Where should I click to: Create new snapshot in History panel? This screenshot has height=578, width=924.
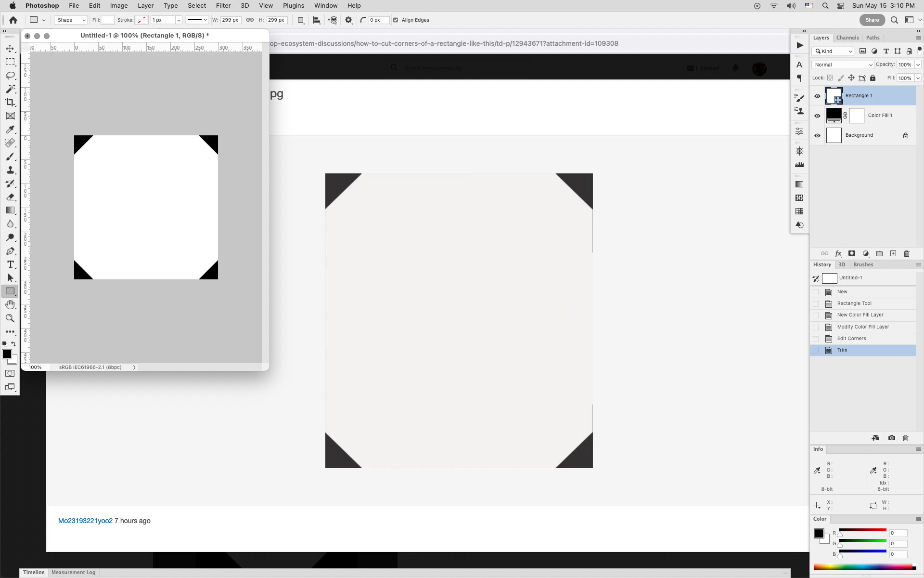pyautogui.click(x=892, y=438)
